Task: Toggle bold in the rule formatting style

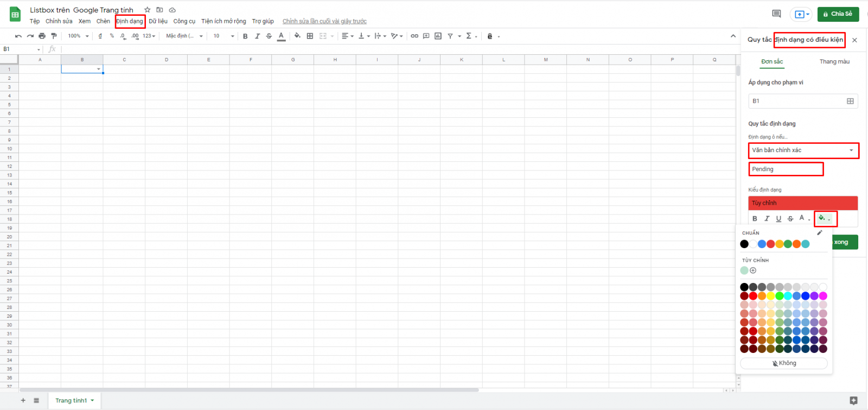Action: 755,218
